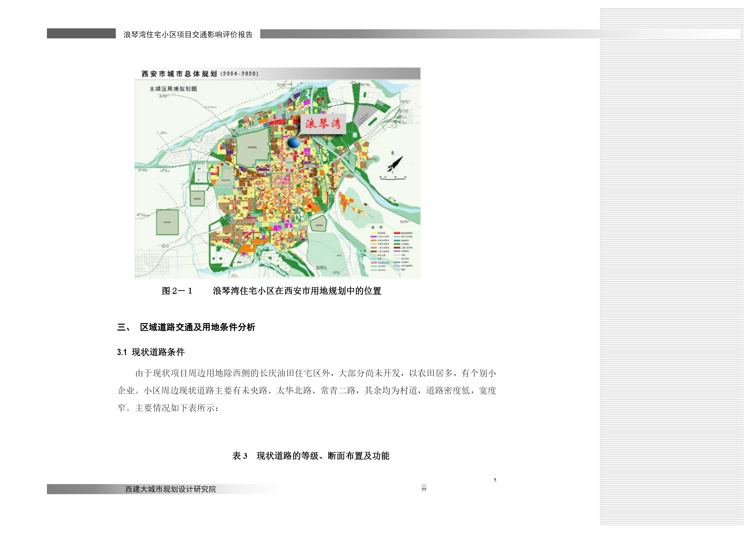Click the figure caption 图2-1
The image size is (756, 535).
(x=177, y=291)
